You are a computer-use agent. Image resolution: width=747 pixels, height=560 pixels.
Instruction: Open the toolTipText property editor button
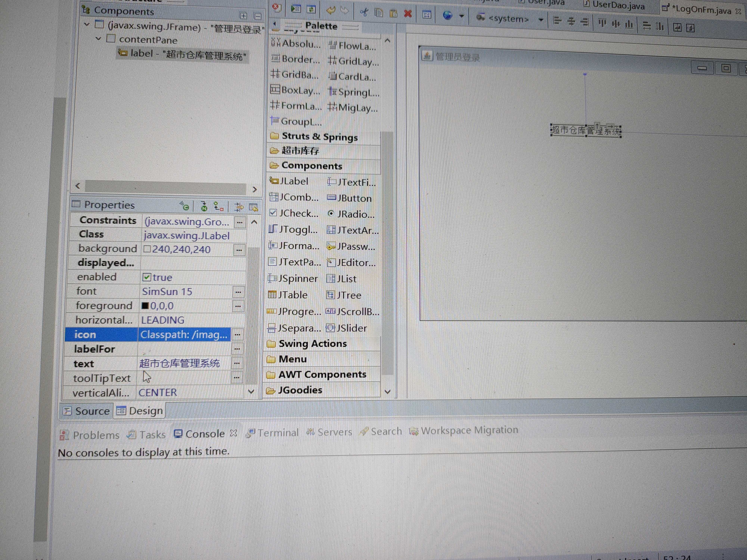236,377
